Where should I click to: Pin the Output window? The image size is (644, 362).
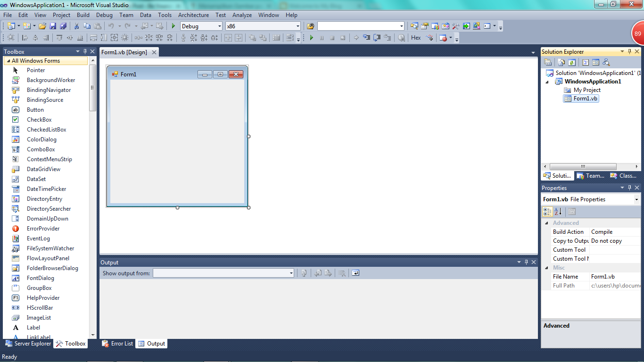click(526, 262)
